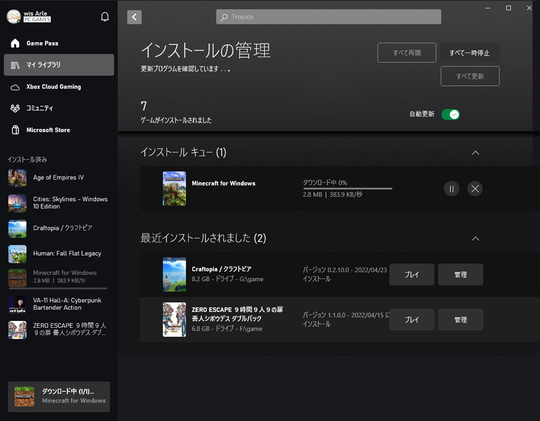Click the すべて更新 button
The width and height of the screenshot is (540, 421).
[x=470, y=76]
